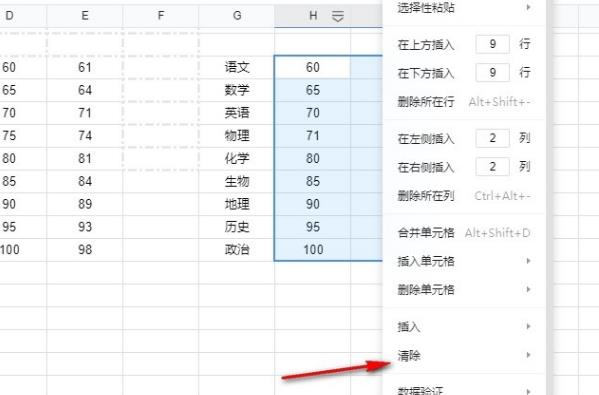This screenshot has height=395, width=599.
Task: Click 在右侧插入 menu entry
Action: tap(426, 167)
